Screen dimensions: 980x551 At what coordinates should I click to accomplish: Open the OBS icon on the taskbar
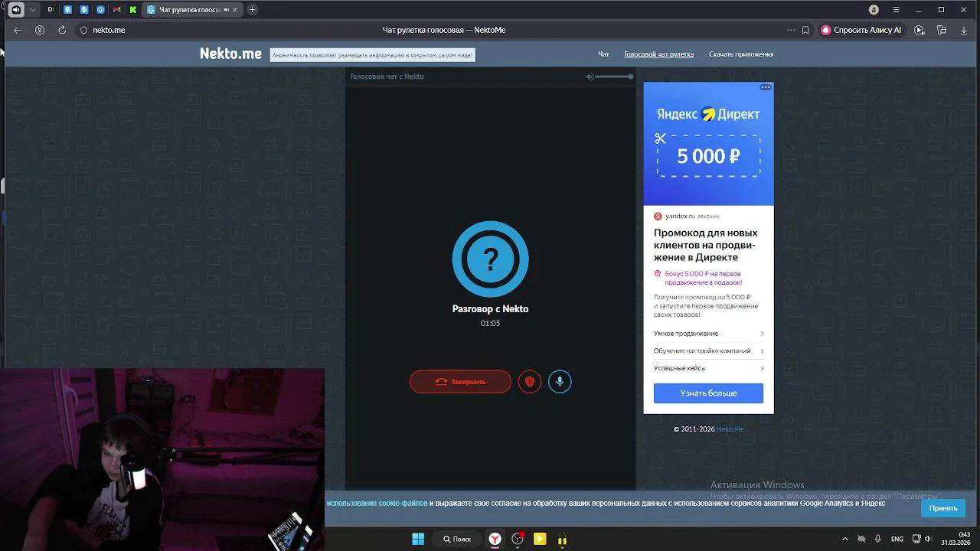[x=518, y=539]
